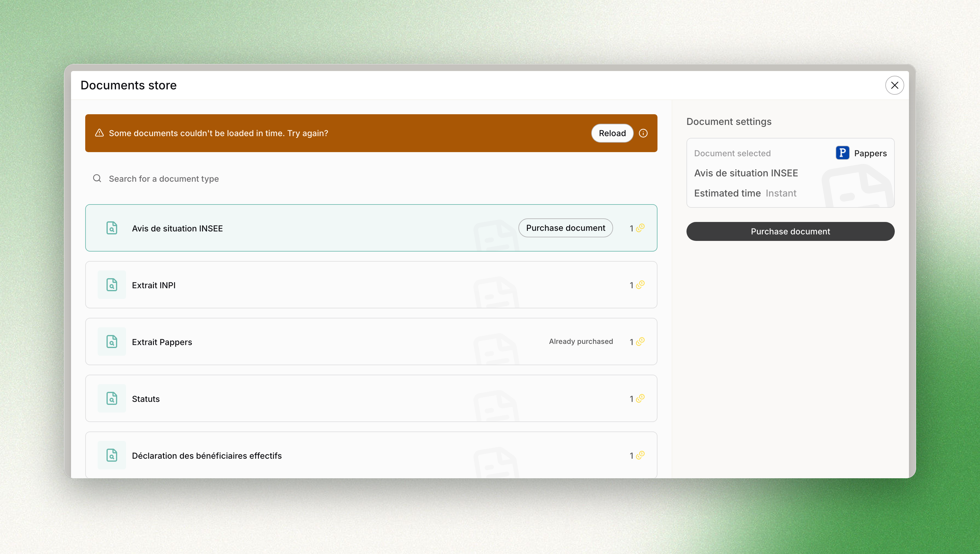
Task: Click the Extrait INPI document icon
Action: point(112,285)
